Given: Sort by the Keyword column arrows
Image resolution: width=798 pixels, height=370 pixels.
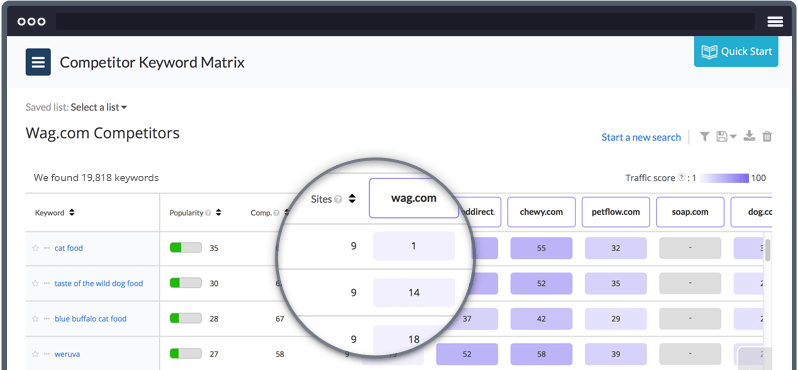Looking at the screenshot, I should 72,213.
